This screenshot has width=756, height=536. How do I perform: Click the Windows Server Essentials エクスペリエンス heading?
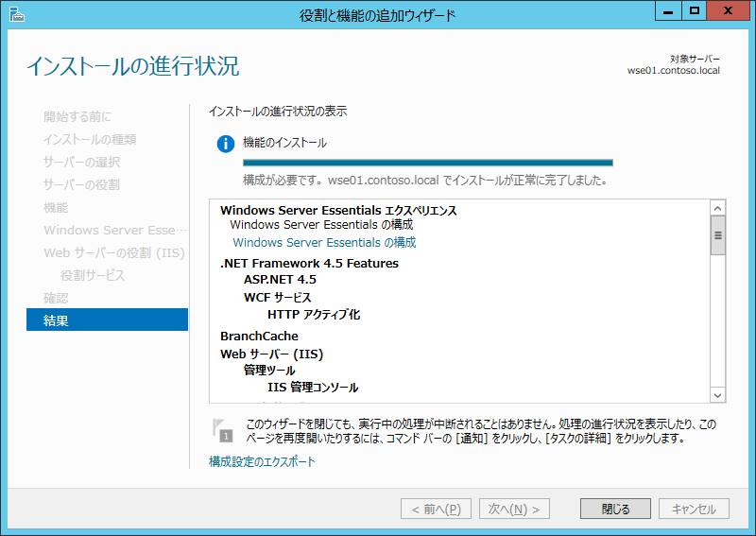point(338,211)
